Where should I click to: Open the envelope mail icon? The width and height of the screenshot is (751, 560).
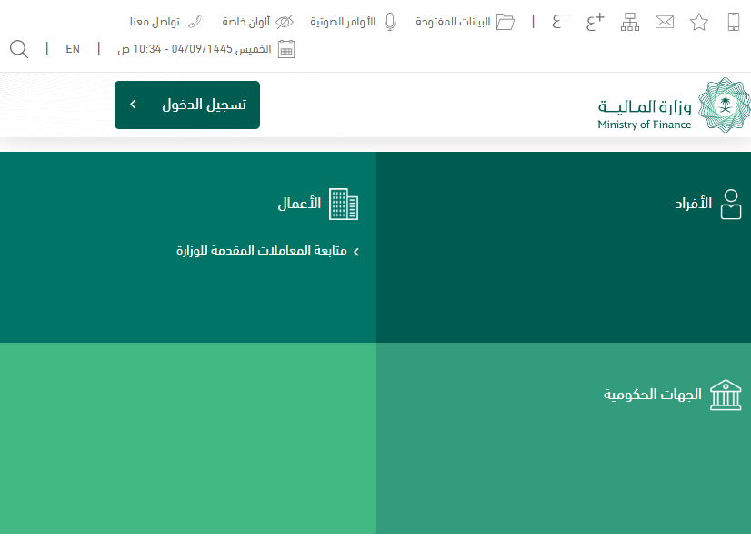665,22
